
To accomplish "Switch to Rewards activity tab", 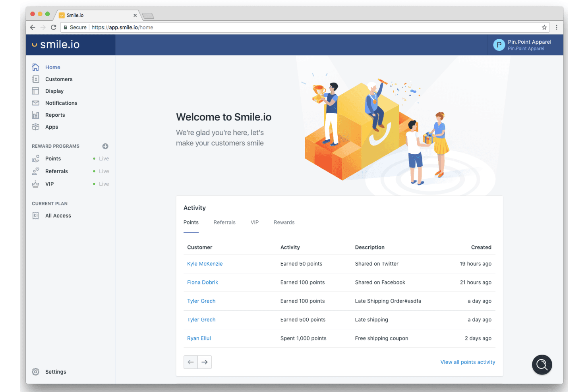I will click(284, 222).
